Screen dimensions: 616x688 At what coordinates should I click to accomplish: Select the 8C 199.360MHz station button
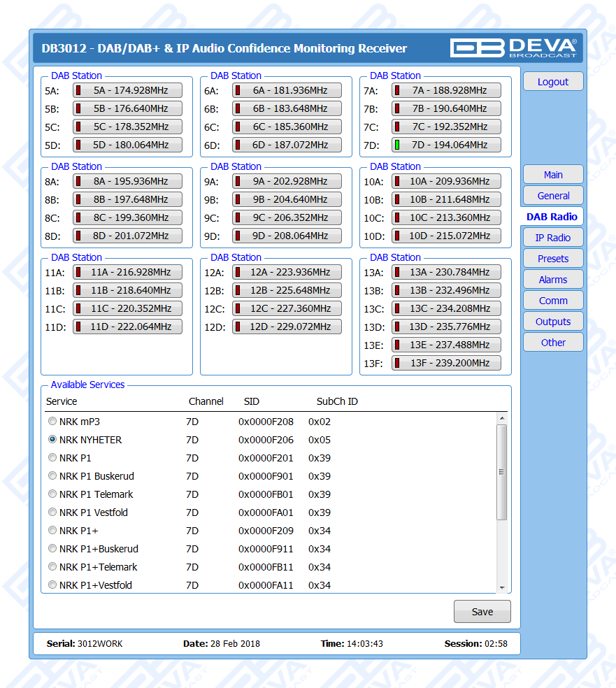pos(127,218)
